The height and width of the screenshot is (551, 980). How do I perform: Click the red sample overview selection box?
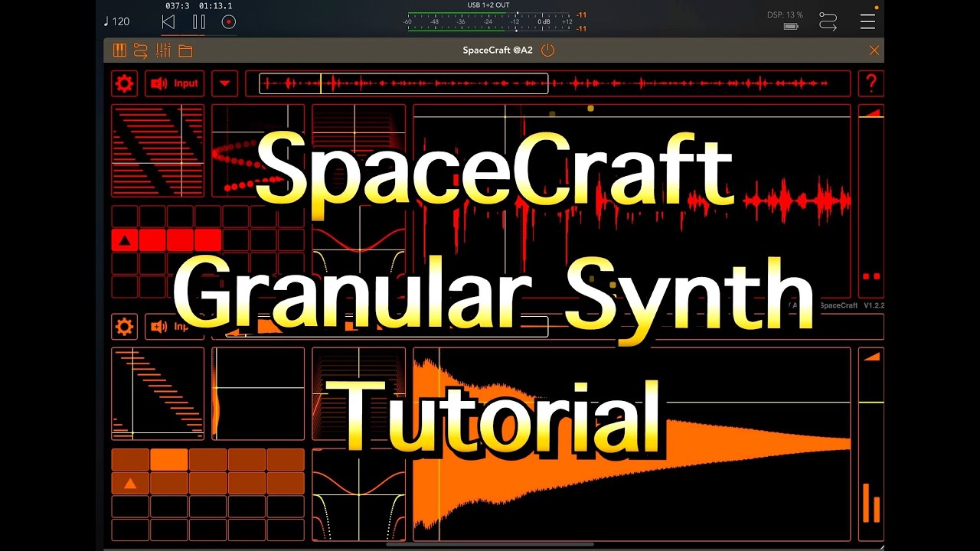pyautogui.click(x=403, y=83)
